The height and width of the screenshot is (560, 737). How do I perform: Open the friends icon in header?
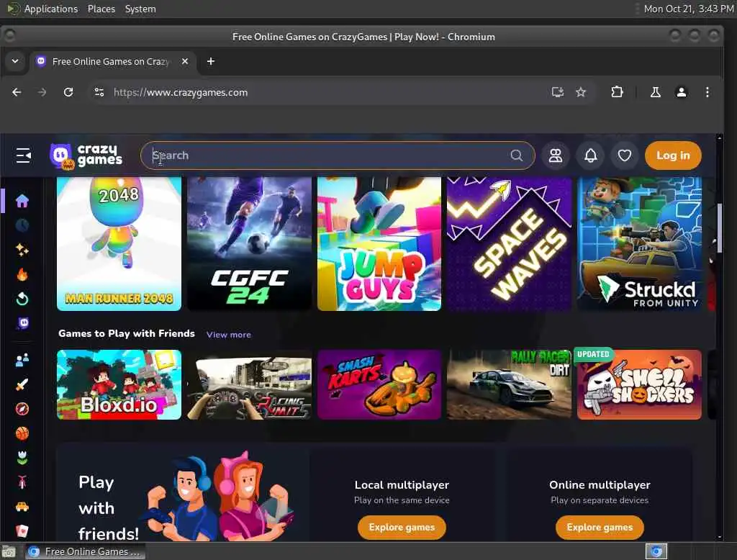click(556, 155)
